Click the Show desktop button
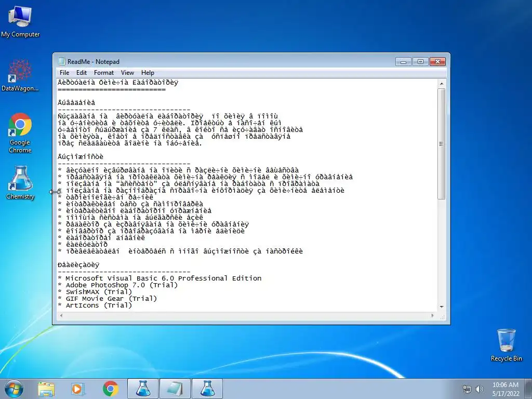 (x=528, y=389)
